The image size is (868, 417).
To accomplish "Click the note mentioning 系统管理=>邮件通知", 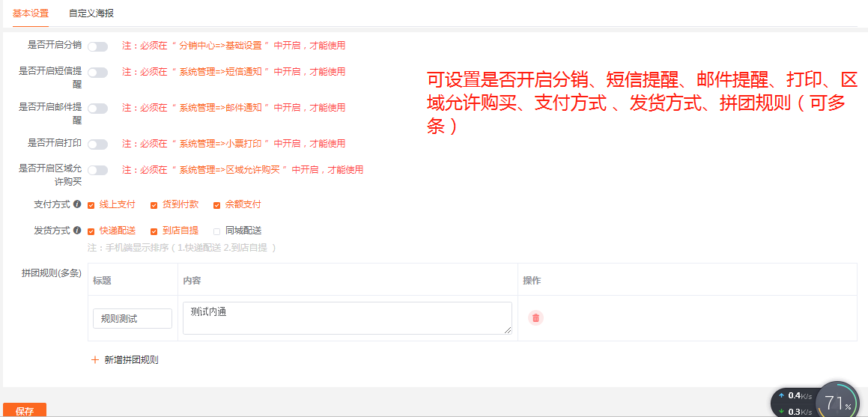I will (x=234, y=108).
